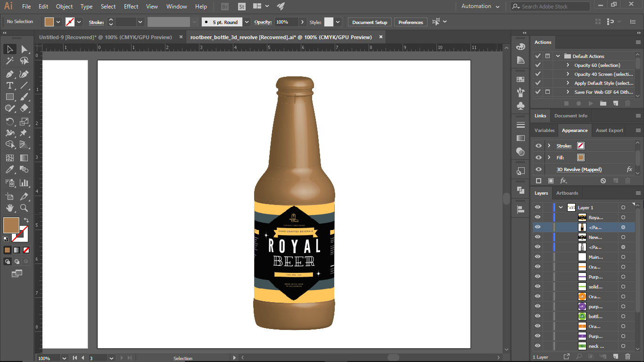Viewport: 644px width, 362px height.
Task: Create new layer in Layers panel
Action: click(x=615, y=357)
